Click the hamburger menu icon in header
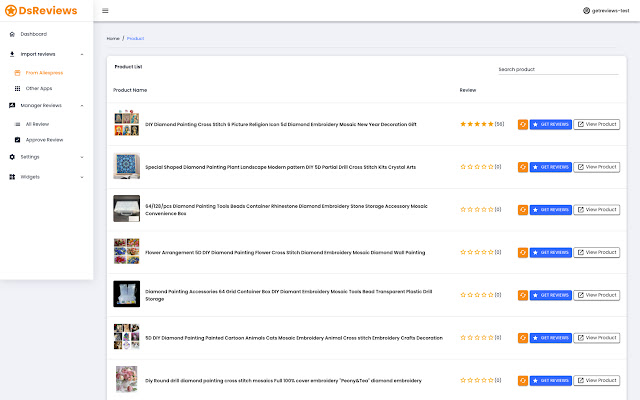 click(106, 11)
